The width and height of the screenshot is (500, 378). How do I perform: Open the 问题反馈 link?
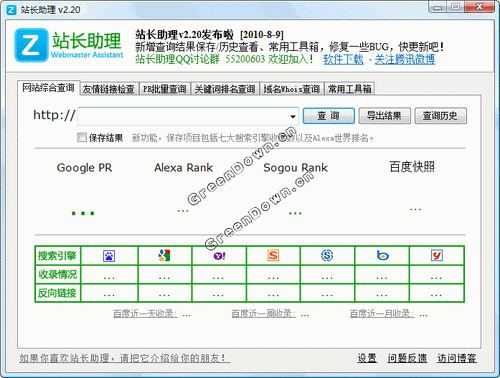[x=407, y=358]
